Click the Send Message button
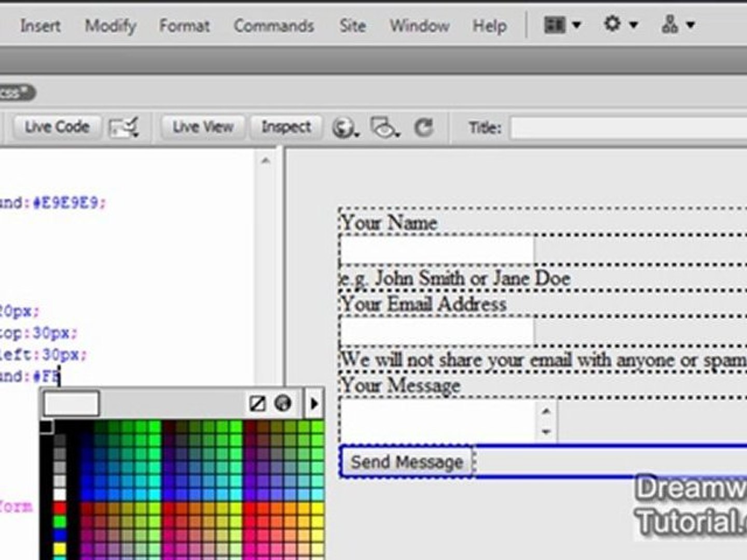 [407, 461]
